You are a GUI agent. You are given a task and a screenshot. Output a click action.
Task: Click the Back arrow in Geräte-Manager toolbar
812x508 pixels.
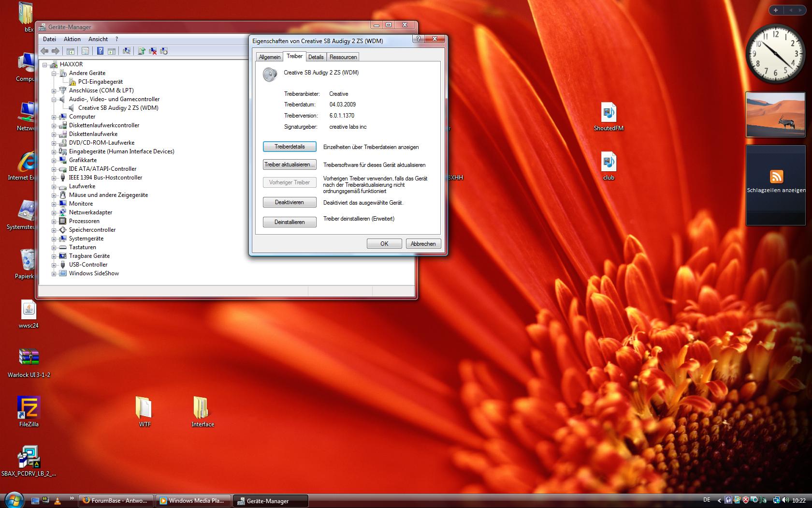[x=44, y=51]
